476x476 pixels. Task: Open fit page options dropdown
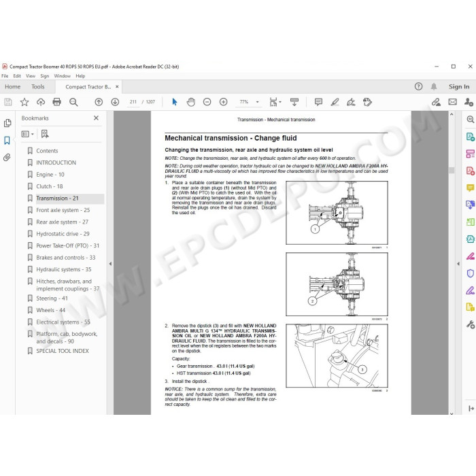(275, 102)
